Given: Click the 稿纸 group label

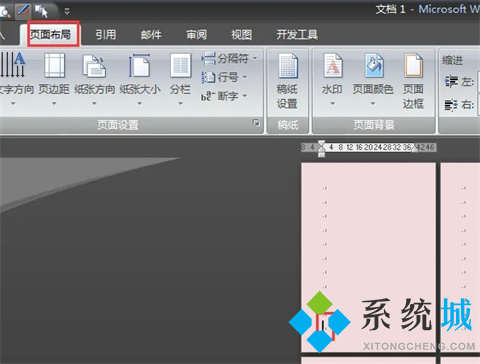Looking at the screenshot, I should point(288,125).
